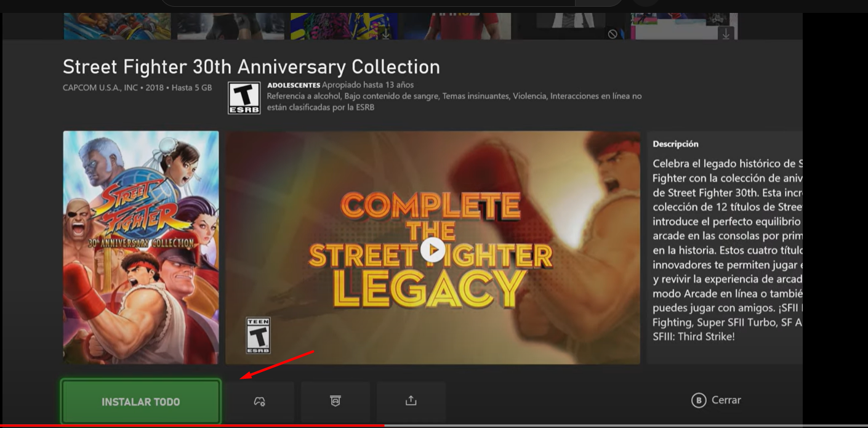This screenshot has height=428, width=868.
Task: Click the 'Celebra el legado histórico' description line
Action: [728, 164]
